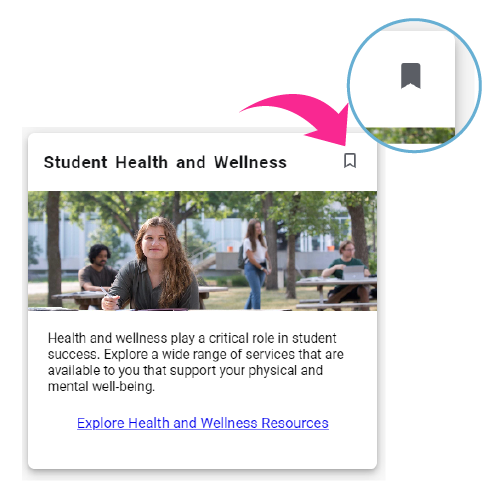The image size is (500, 500).
Task: Click the seated man behind the foreground woman
Action: 97,267
